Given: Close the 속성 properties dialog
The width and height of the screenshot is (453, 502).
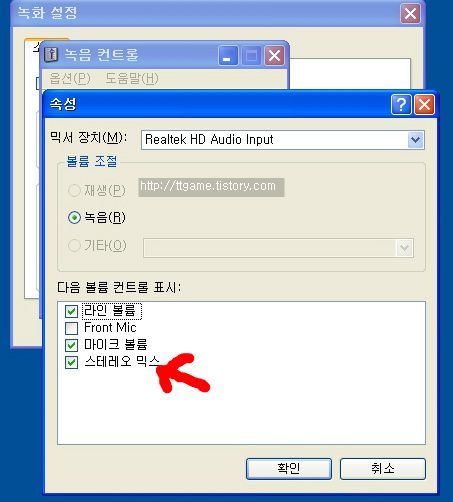Looking at the screenshot, I should pyautogui.click(x=424, y=105).
